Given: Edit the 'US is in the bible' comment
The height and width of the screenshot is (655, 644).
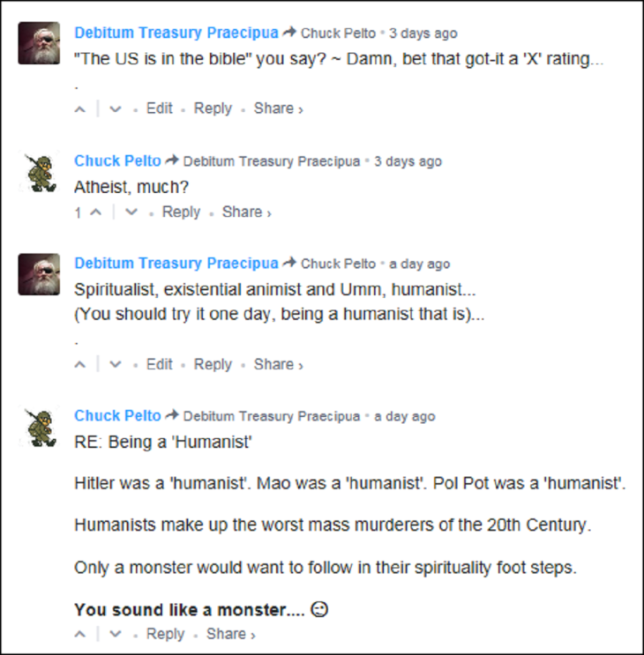Looking at the screenshot, I should tap(160, 108).
